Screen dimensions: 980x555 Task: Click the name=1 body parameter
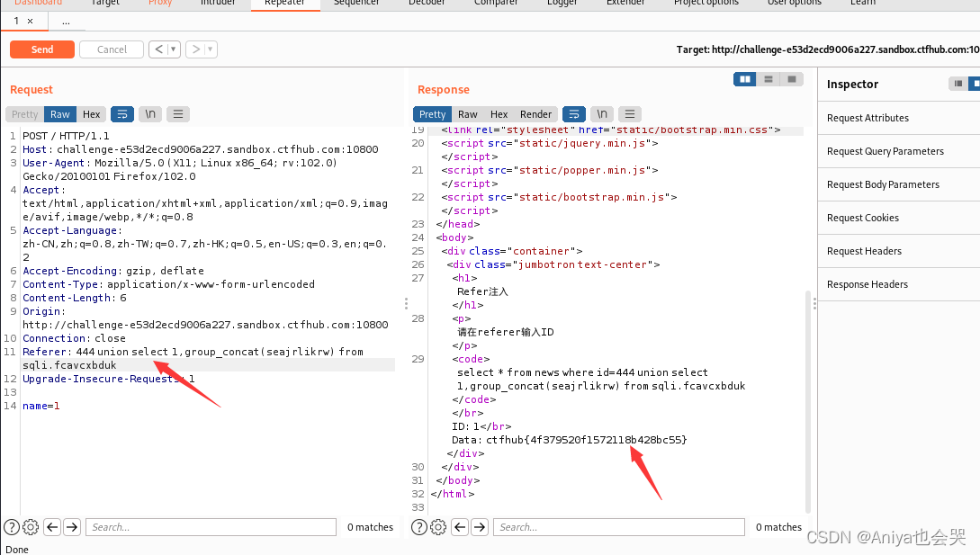coord(41,407)
